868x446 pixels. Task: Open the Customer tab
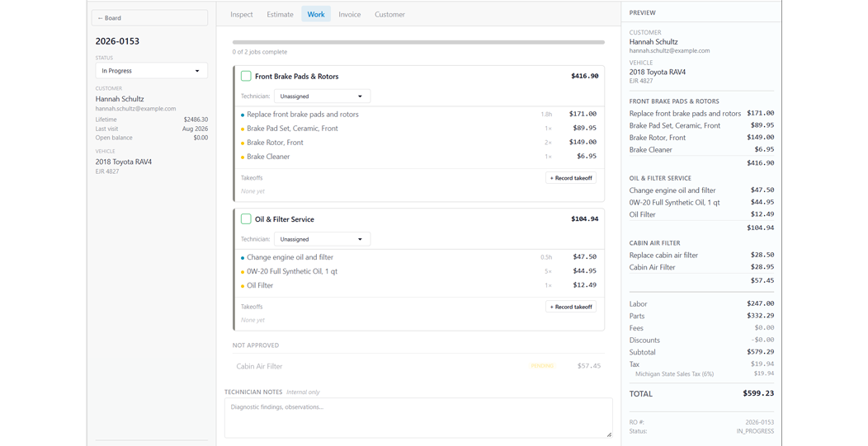(x=389, y=14)
